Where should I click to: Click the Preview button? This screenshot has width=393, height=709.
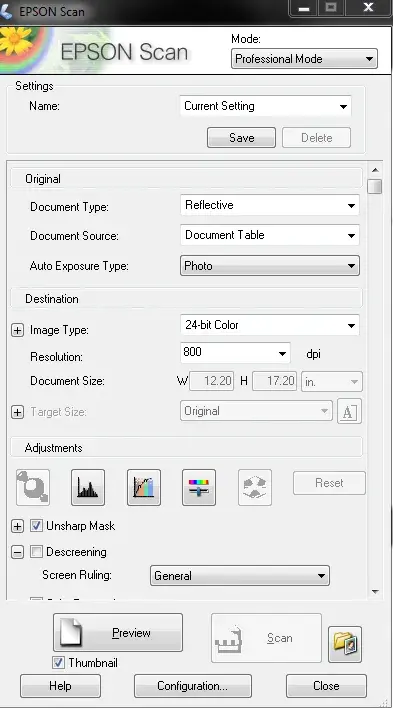(x=118, y=633)
